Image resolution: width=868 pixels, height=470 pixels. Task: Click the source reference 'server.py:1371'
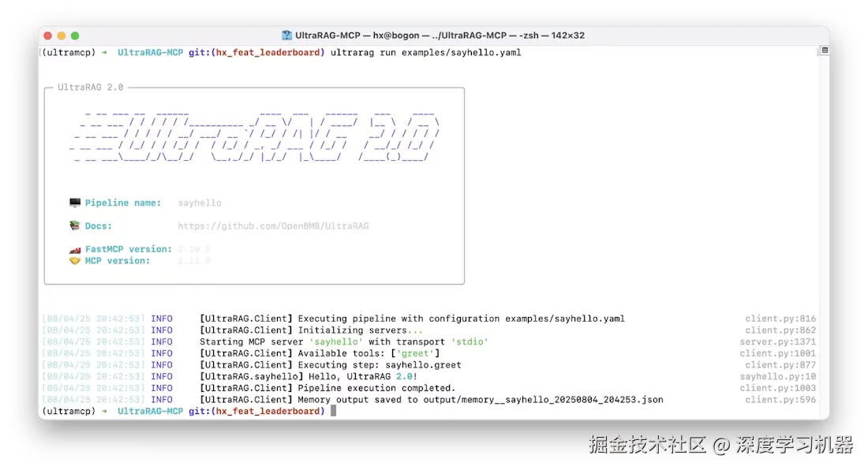click(x=778, y=341)
